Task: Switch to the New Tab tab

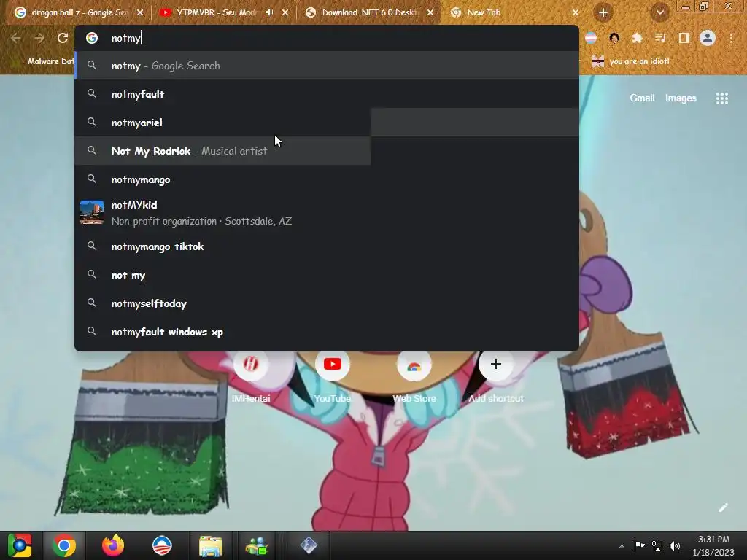Action: pyautogui.click(x=514, y=12)
